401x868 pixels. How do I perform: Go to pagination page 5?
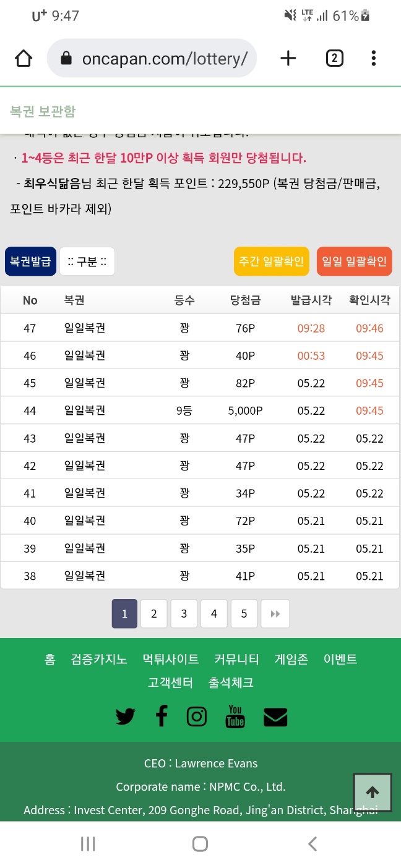point(244,614)
